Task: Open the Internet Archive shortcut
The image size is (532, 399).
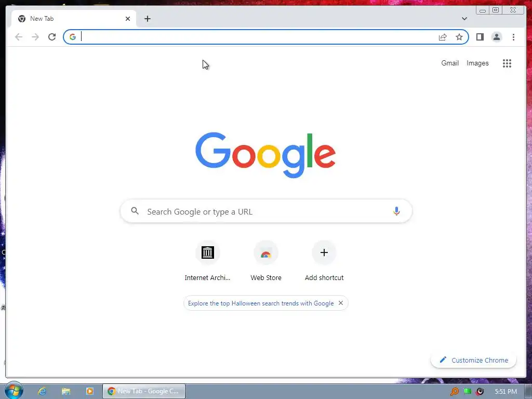Action: tap(207, 261)
